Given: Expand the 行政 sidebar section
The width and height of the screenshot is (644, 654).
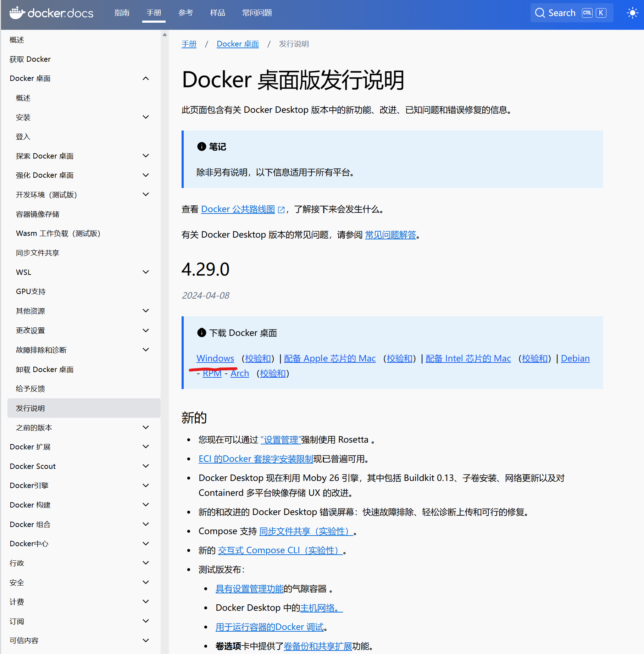Looking at the screenshot, I should (x=146, y=563).
